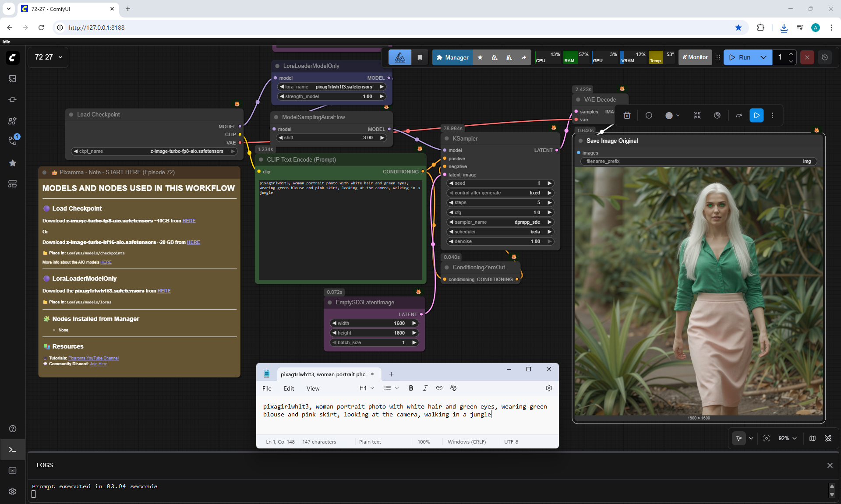This screenshot has height=504, width=841.
Task: Expand the Run button dropdown arrow
Action: pyautogui.click(x=763, y=57)
